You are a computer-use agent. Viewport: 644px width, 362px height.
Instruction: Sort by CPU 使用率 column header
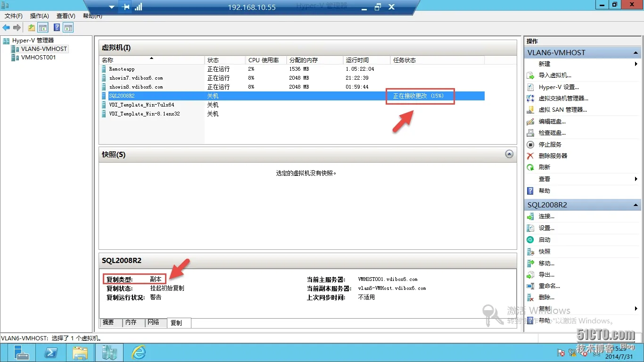[x=266, y=60]
